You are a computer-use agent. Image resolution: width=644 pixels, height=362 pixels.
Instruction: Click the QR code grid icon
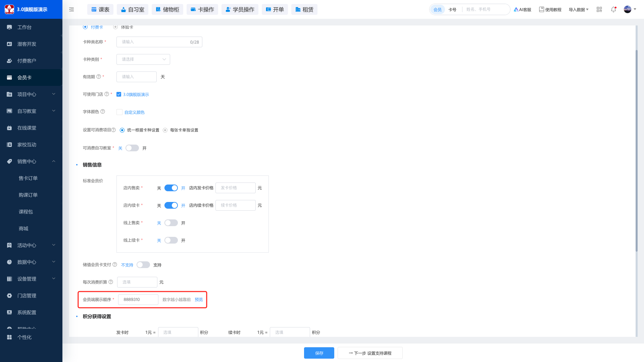[599, 9]
